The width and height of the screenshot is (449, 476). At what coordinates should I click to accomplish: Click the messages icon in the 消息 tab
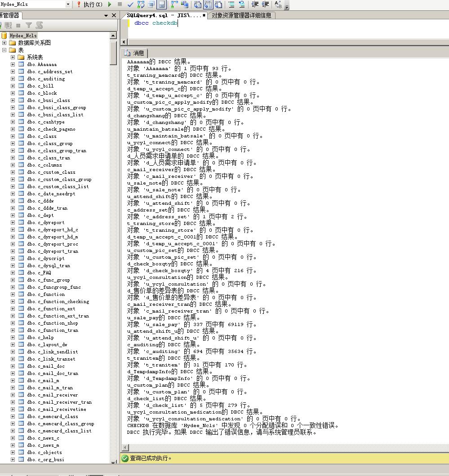coord(127,53)
